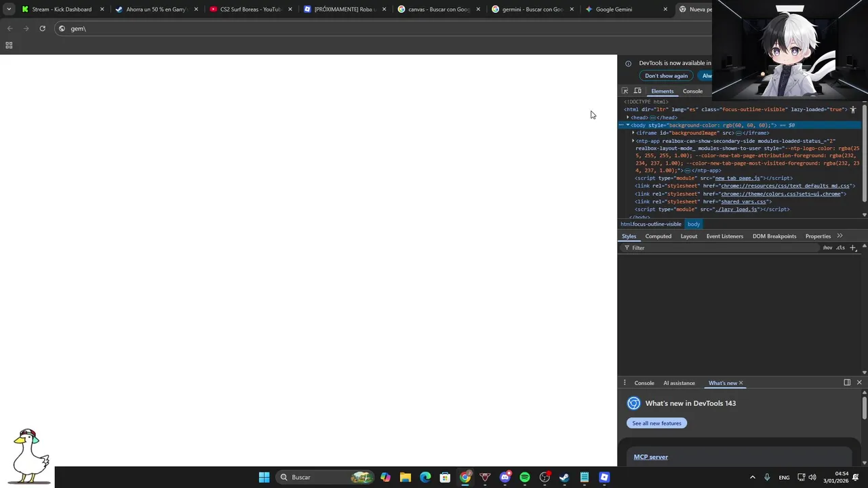Open the DevTools drawer three-dot menu
868x488 pixels.
pyautogui.click(x=625, y=383)
